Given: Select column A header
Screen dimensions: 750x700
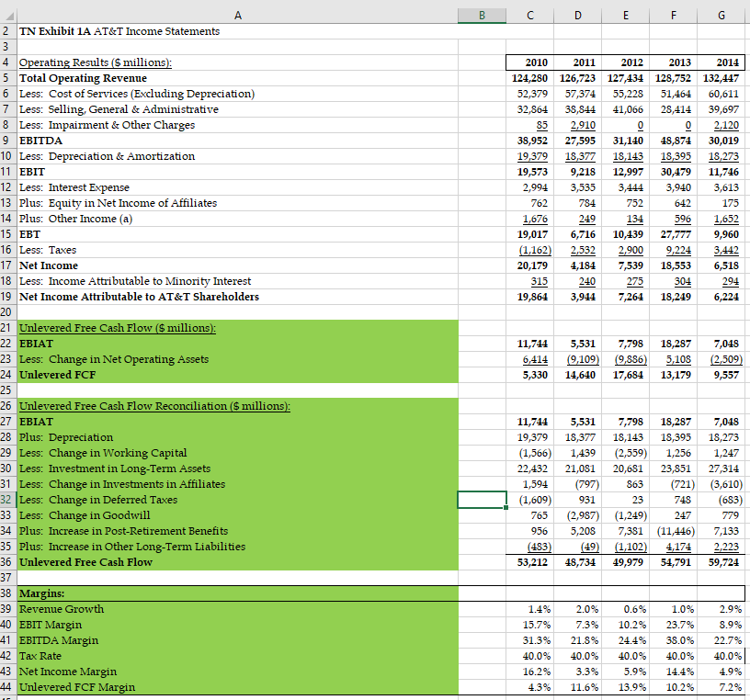Looking at the screenshot, I should pyautogui.click(x=238, y=16).
